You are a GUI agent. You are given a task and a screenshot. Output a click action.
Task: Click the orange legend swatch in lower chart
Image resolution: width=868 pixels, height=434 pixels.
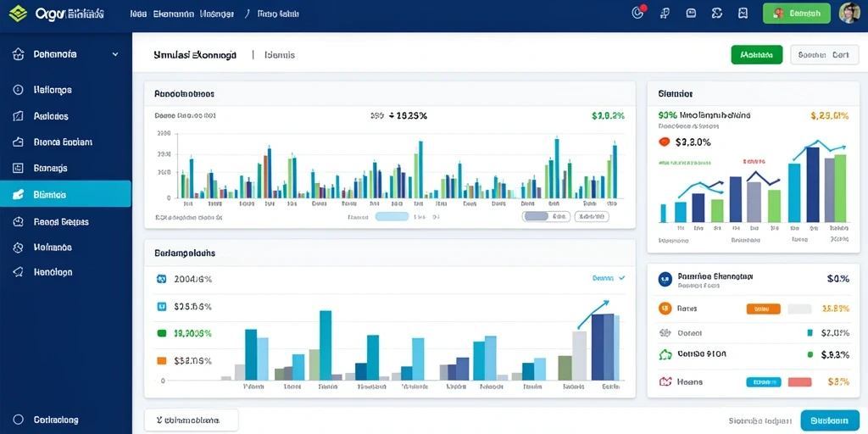click(x=162, y=360)
